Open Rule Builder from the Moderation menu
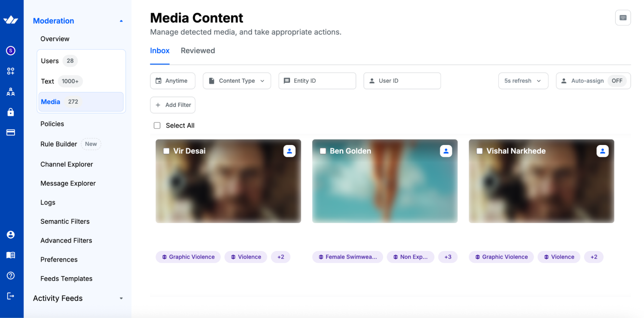Image resolution: width=644 pixels, height=318 pixels. click(59, 144)
